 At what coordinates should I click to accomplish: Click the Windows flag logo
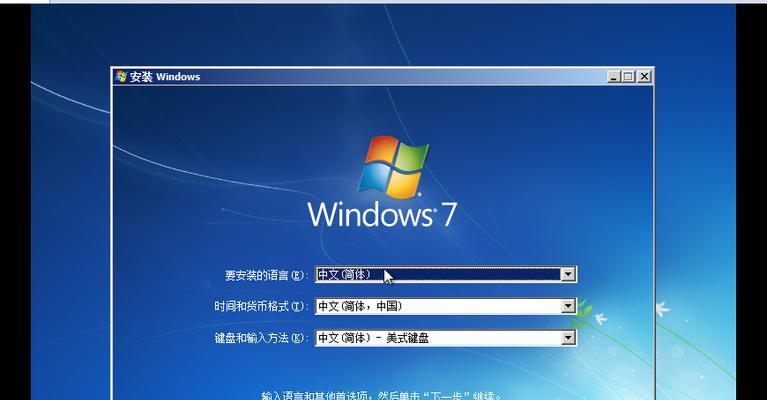[x=393, y=166]
